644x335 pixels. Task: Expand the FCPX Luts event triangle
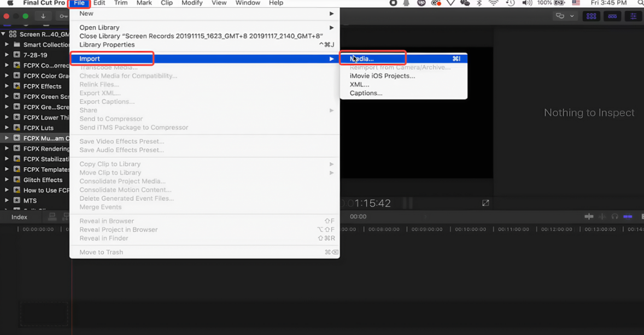[x=7, y=127]
